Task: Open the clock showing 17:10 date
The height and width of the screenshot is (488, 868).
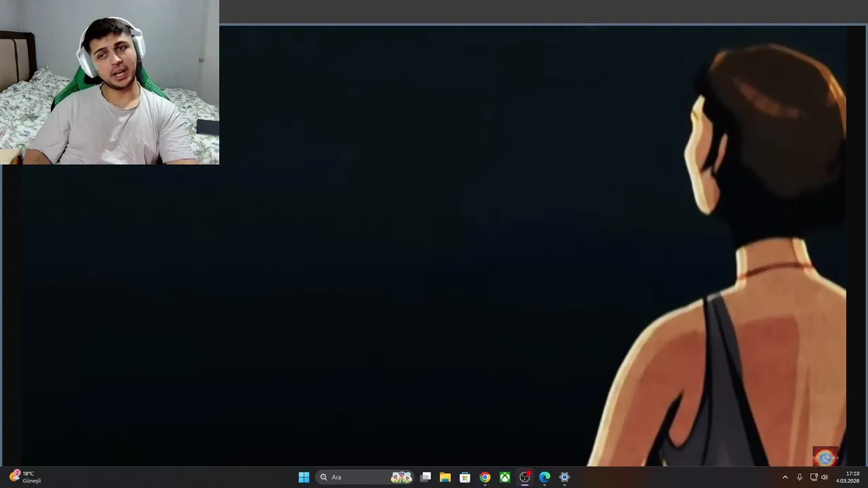Action: click(x=848, y=477)
